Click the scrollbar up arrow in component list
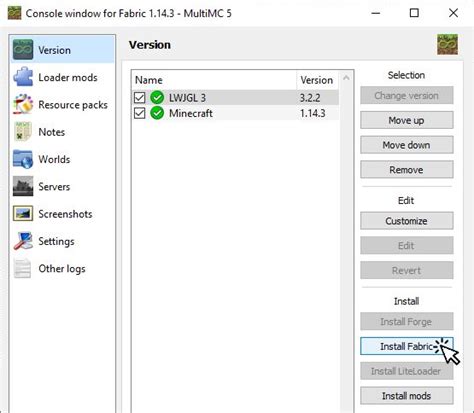Image resolution: width=474 pixels, height=413 pixels. coord(346,78)
